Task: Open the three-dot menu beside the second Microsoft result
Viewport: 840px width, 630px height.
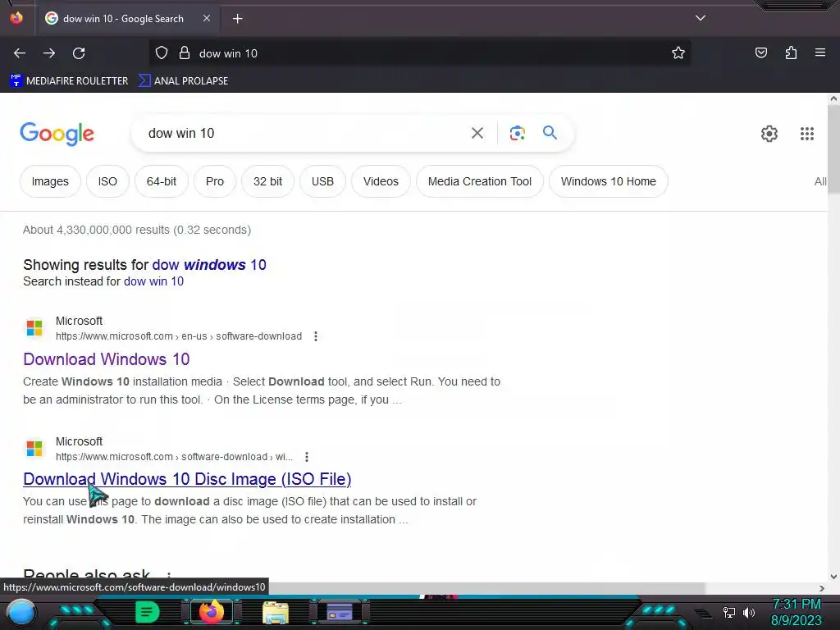Action: pos(307,457)
